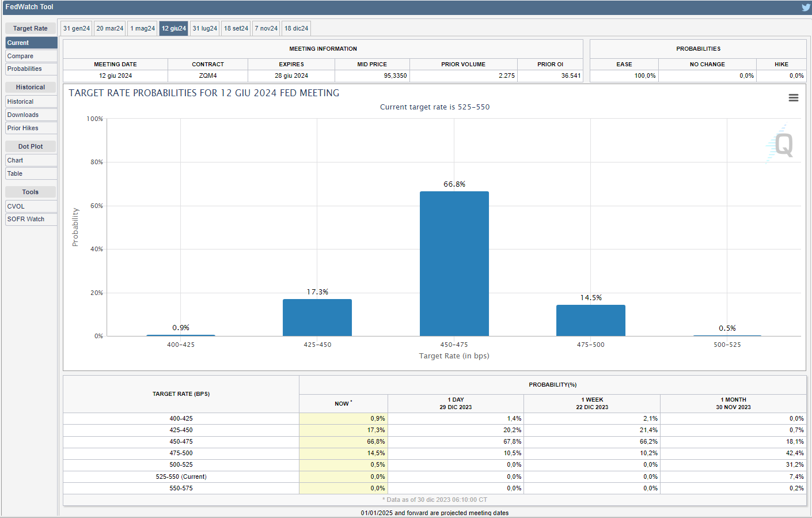Open the 7 nov24 meeting tab
The image size is (812, 518).
point(266,28)
